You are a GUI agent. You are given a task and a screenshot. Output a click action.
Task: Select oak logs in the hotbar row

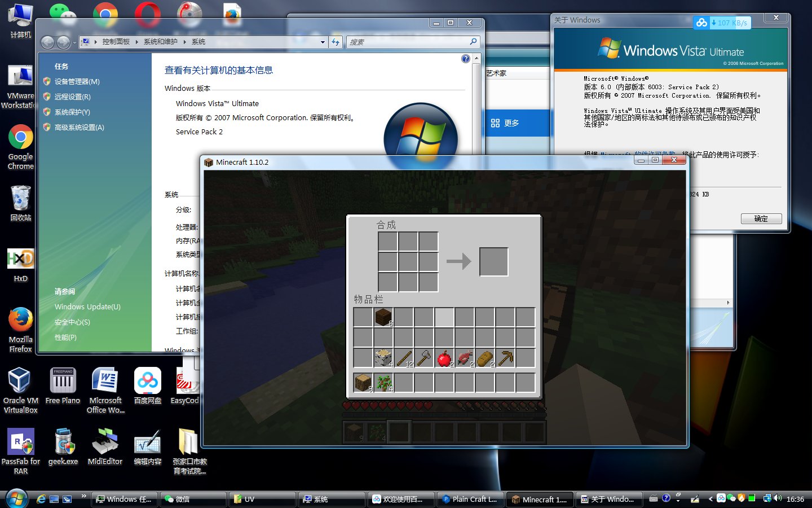tap(363, 383)
